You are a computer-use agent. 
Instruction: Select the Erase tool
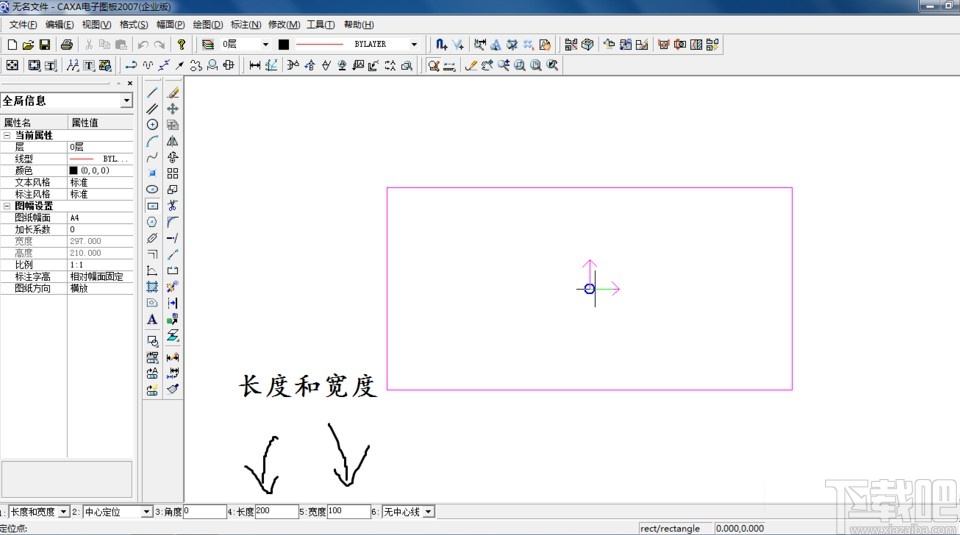173,92
